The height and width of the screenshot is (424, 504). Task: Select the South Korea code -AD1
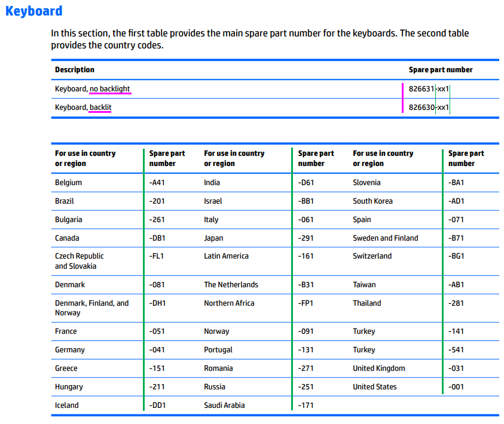(456, 201)
